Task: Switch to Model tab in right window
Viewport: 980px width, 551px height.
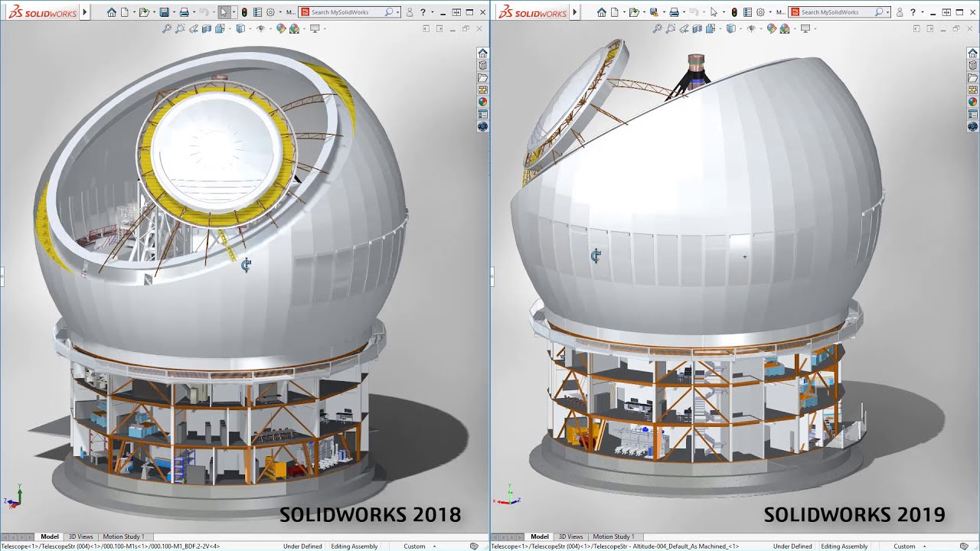Action: coord(540,536)
